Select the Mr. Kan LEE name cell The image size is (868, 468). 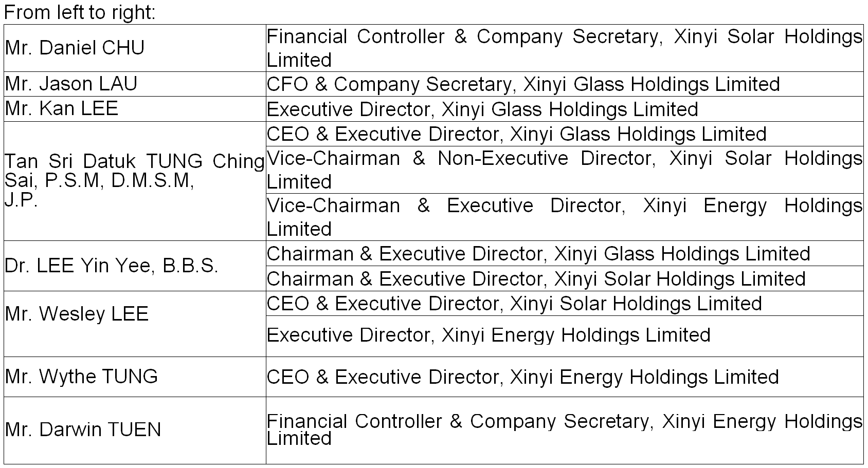point(62,108)
